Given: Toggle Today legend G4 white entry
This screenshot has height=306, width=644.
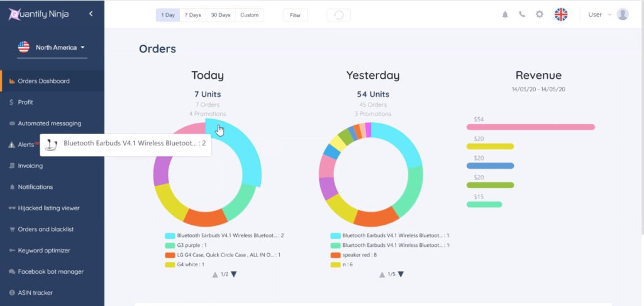Looking at the screenshot, I should click(x=185, y=264).
